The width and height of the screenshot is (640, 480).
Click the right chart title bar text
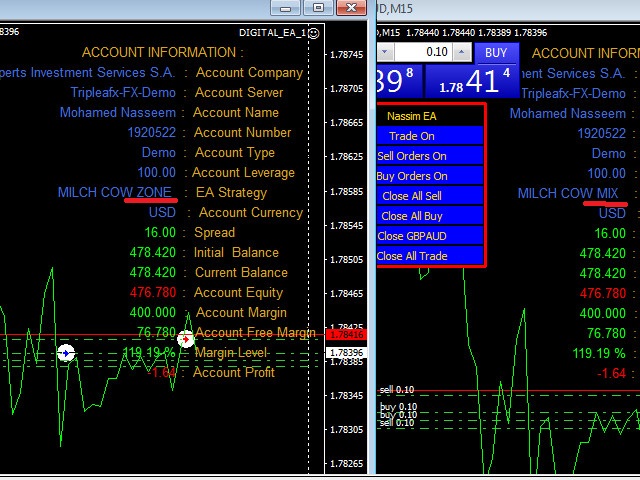pos(395,9)
